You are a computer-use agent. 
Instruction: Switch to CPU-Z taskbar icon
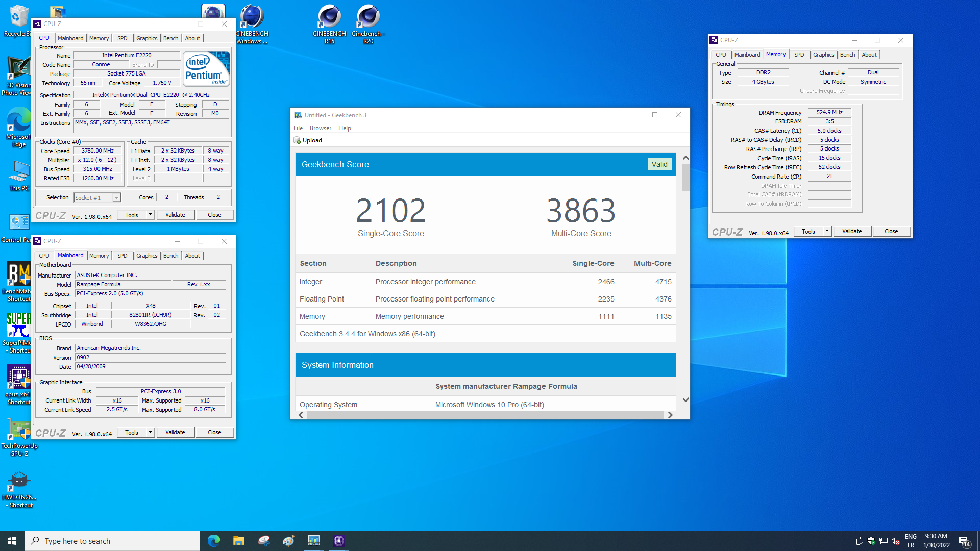coord(338,541)
